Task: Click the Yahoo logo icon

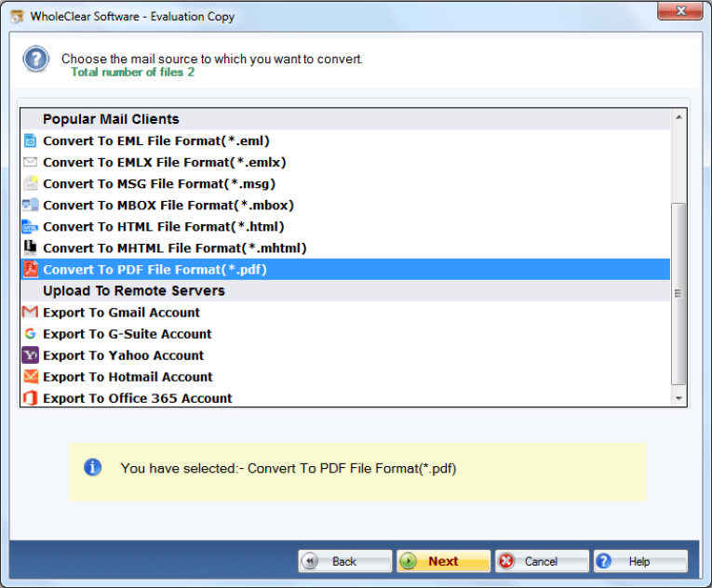Action: [31, 355]
